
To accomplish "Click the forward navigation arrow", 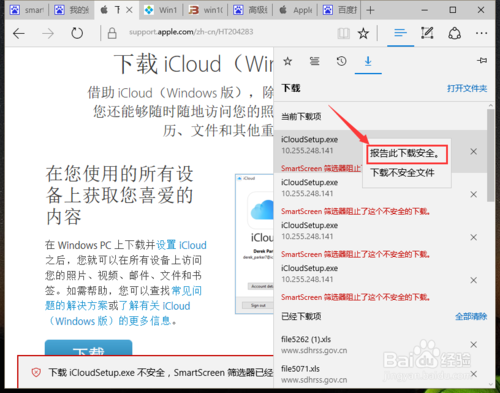I will (48, 33).
